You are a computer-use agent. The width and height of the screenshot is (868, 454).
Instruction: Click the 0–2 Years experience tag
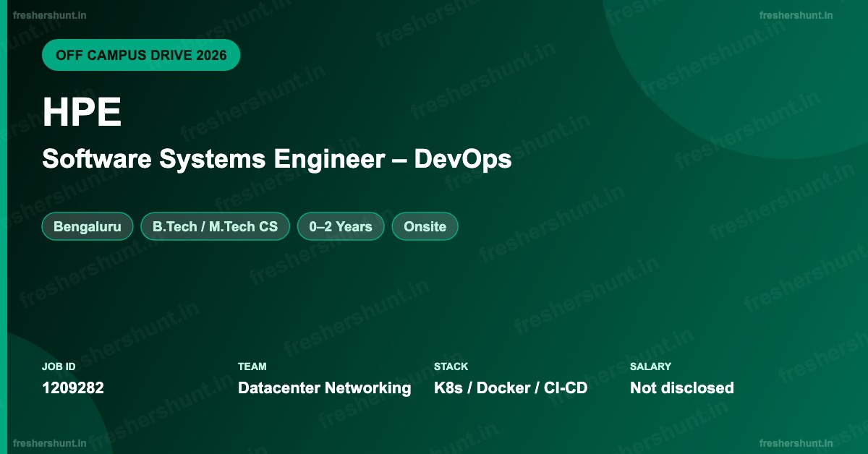341,226
